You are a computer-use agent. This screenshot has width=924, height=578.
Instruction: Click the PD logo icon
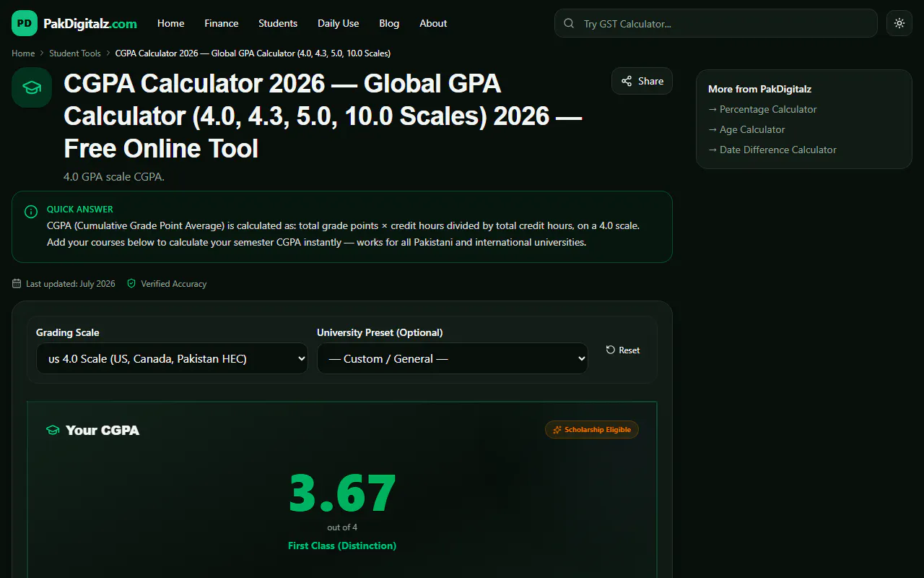[25, 23]
